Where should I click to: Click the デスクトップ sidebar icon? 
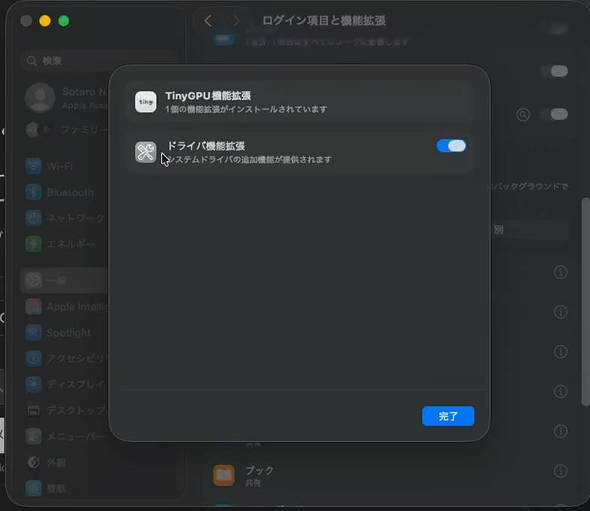(x=33, y=411)
